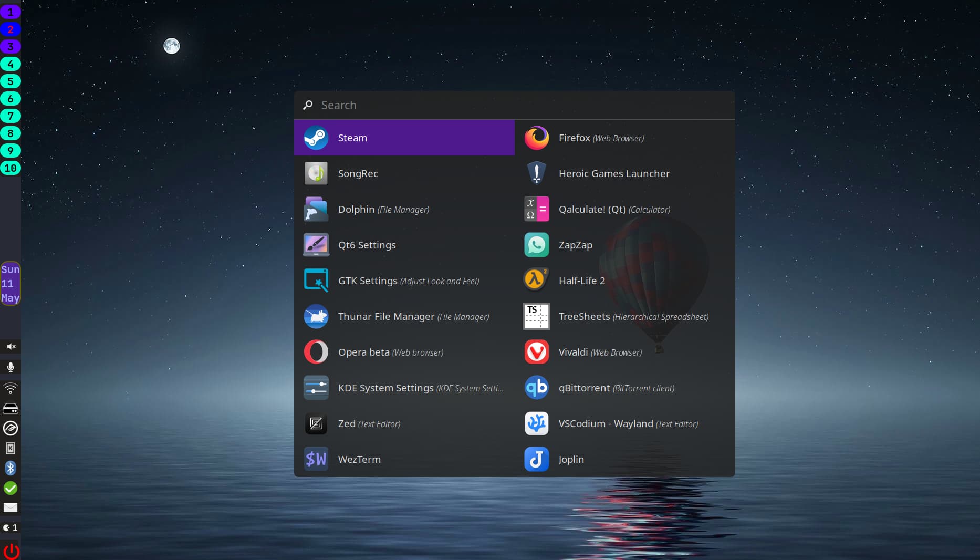Viewport: 980px width, 560px height.
Task: Click the green checkmark tray icon
Action: 11,488
